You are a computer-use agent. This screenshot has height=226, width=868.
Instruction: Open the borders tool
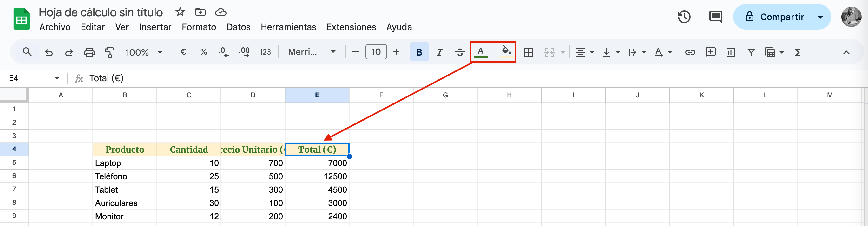point(528,52)
